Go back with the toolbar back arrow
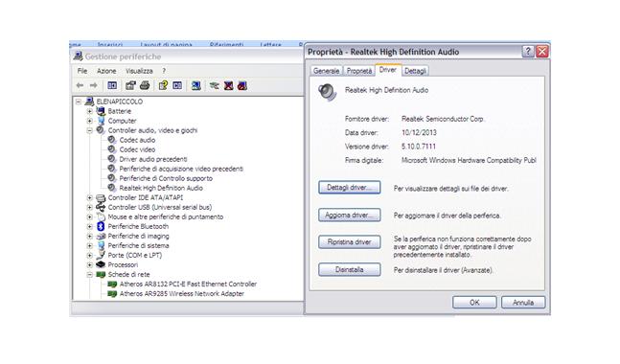620x364 pixels. tap(80, 85)
